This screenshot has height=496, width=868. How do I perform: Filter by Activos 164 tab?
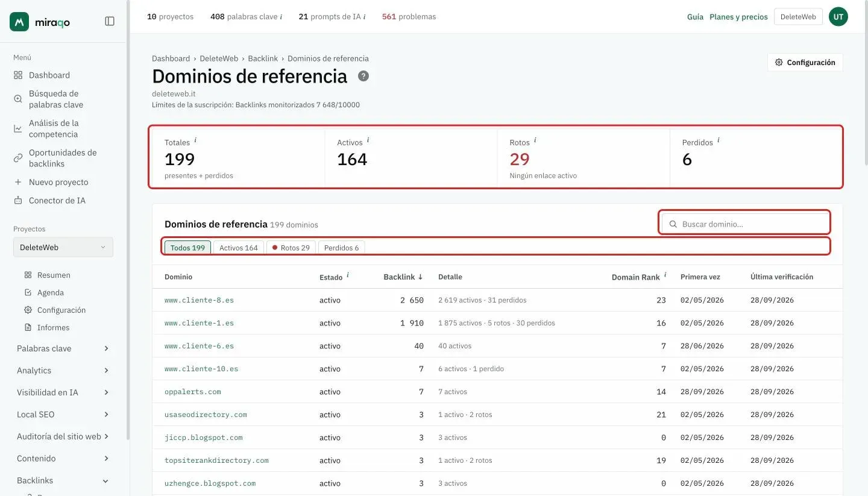click(239, 248)
